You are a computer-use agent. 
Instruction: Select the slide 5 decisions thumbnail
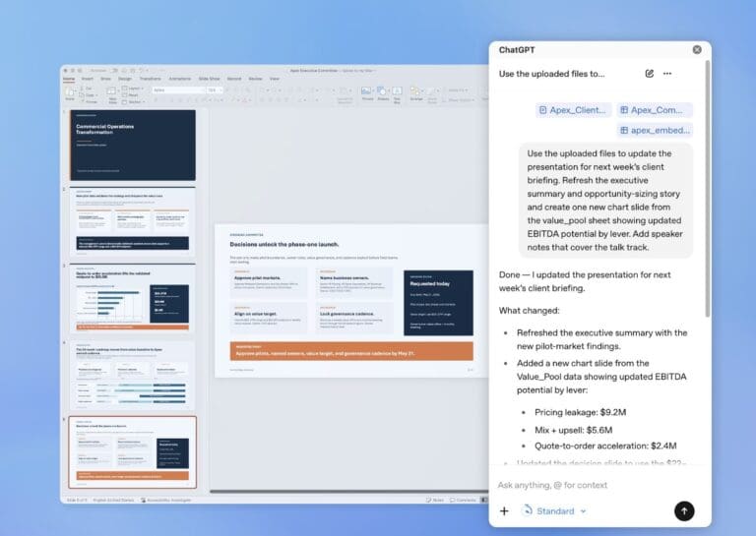[x=133, y=452]
